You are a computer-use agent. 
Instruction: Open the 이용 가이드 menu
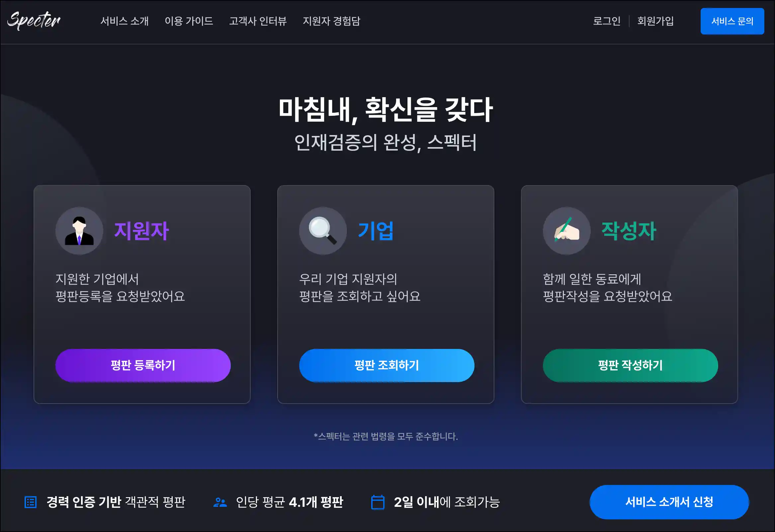[x=189, y=21]
